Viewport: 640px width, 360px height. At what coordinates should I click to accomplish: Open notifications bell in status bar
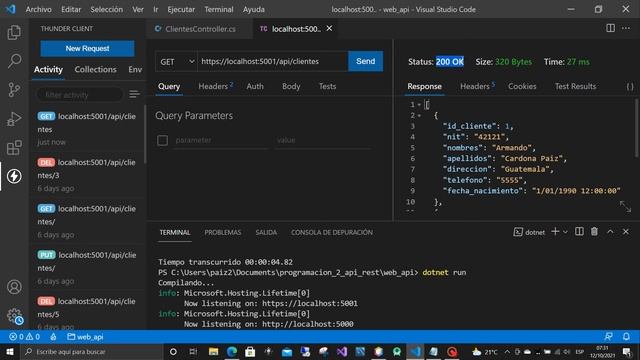626,336
